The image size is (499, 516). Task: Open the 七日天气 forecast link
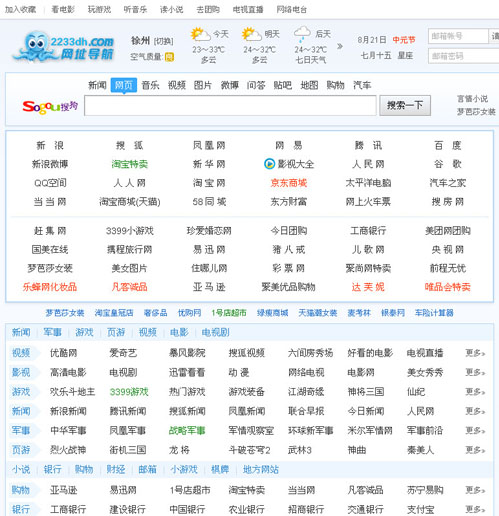pyautogui.click(x=310, y=60)
